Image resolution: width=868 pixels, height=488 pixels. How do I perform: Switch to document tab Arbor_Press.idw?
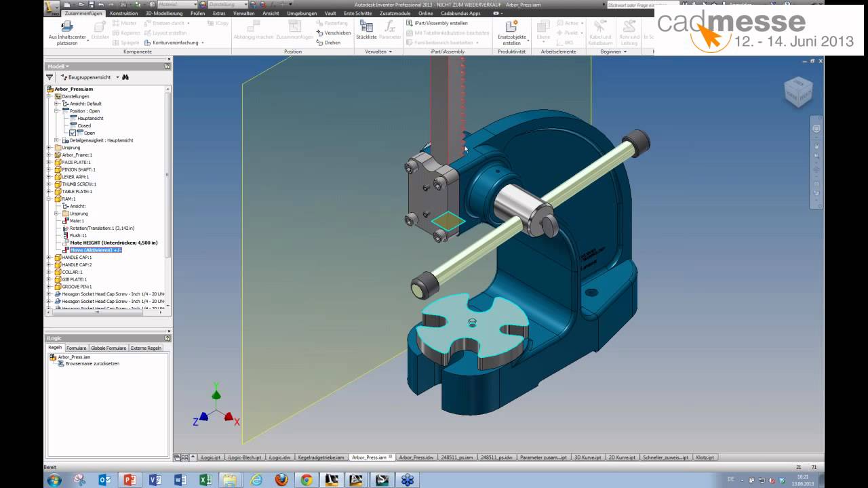pyautogui.click(x=416, y=457)
